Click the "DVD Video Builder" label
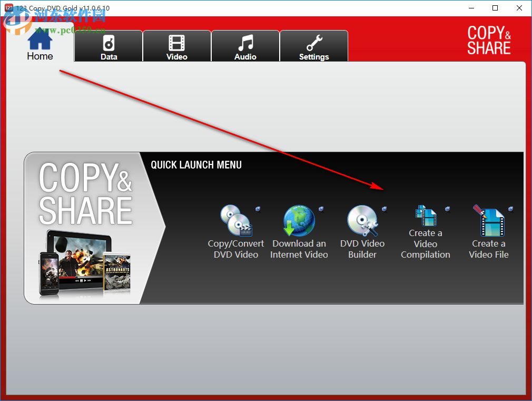The height and width of the screenshot is (401, 532). tap(362, 249)
